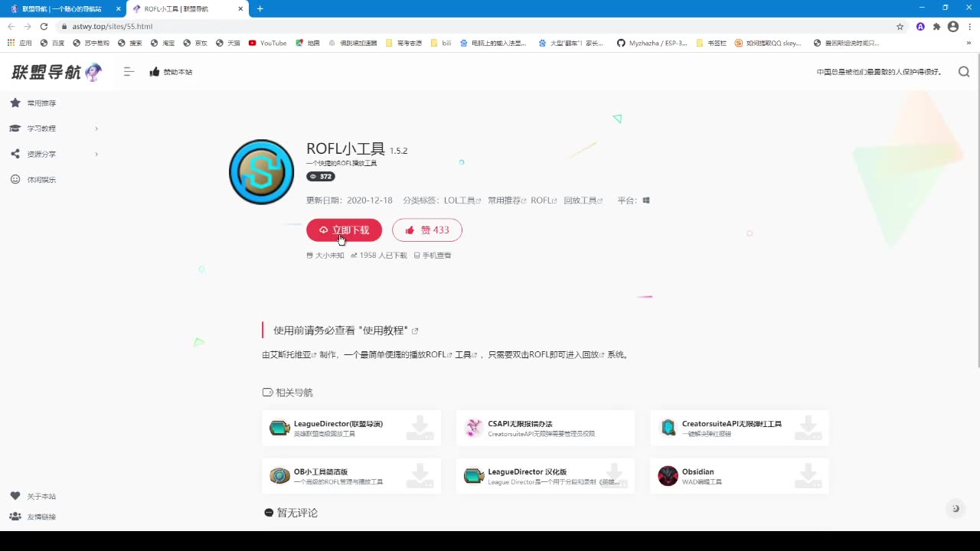Open the browser extensions puzzle icon
Image resolution: width=980 pixels, height=551 pixels.
coord(936,26)
